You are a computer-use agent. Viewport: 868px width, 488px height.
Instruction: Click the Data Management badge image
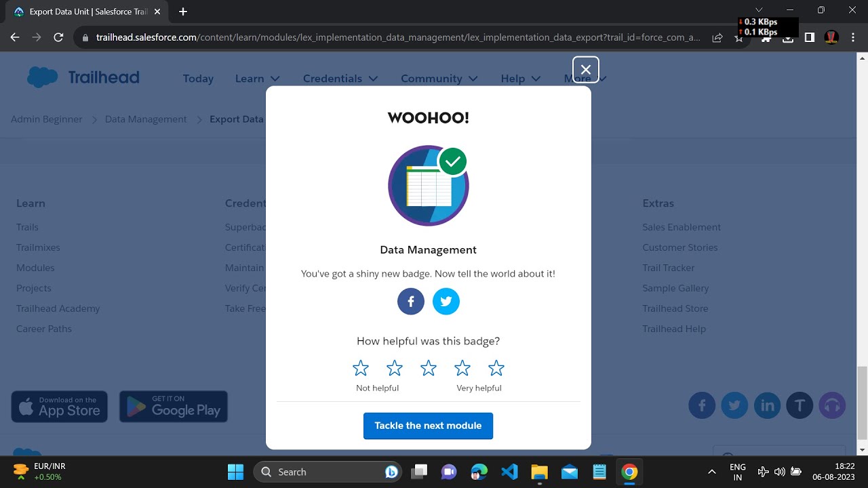coord(429,186)
